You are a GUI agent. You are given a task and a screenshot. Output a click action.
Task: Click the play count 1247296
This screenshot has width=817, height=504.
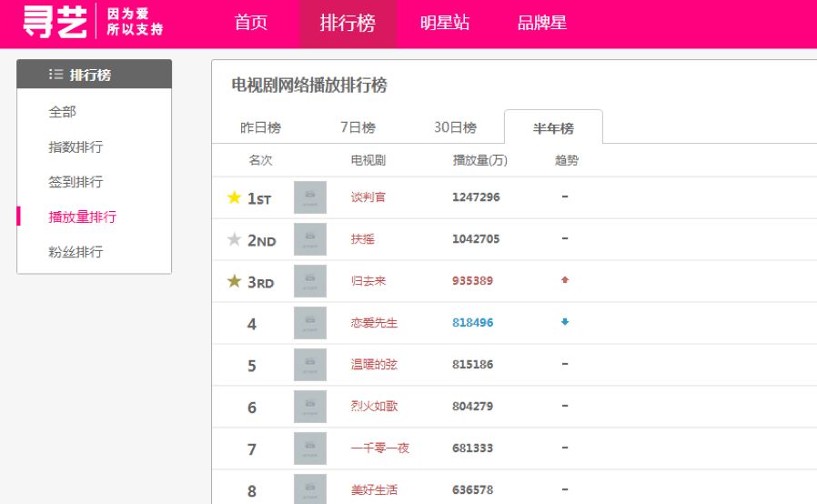(476, 197)
